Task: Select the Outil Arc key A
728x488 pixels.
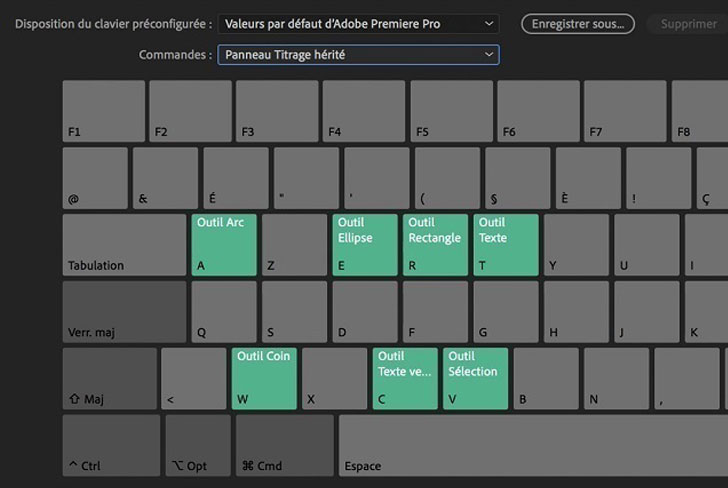Action: 224,245
